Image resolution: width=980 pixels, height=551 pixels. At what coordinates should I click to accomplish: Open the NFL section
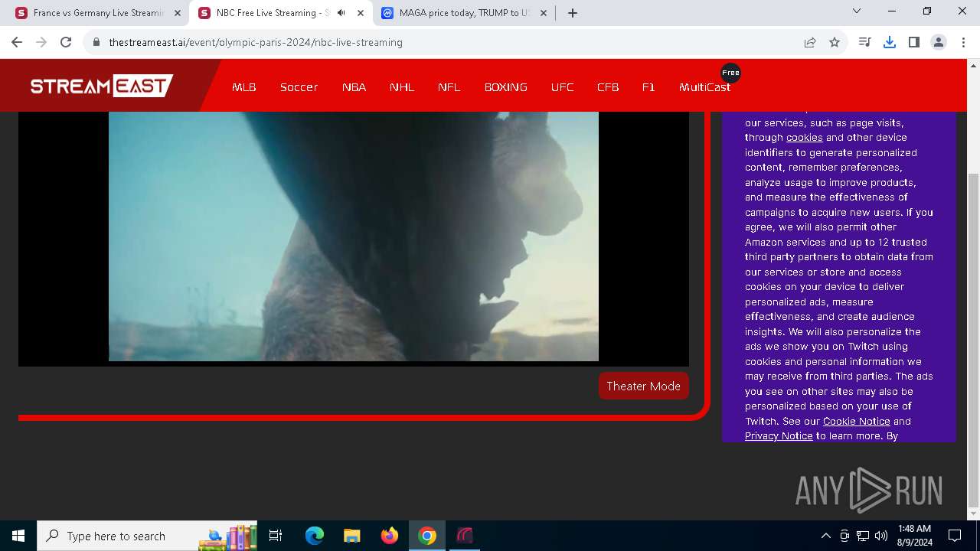pyautogui.click(x=449, y=87)
